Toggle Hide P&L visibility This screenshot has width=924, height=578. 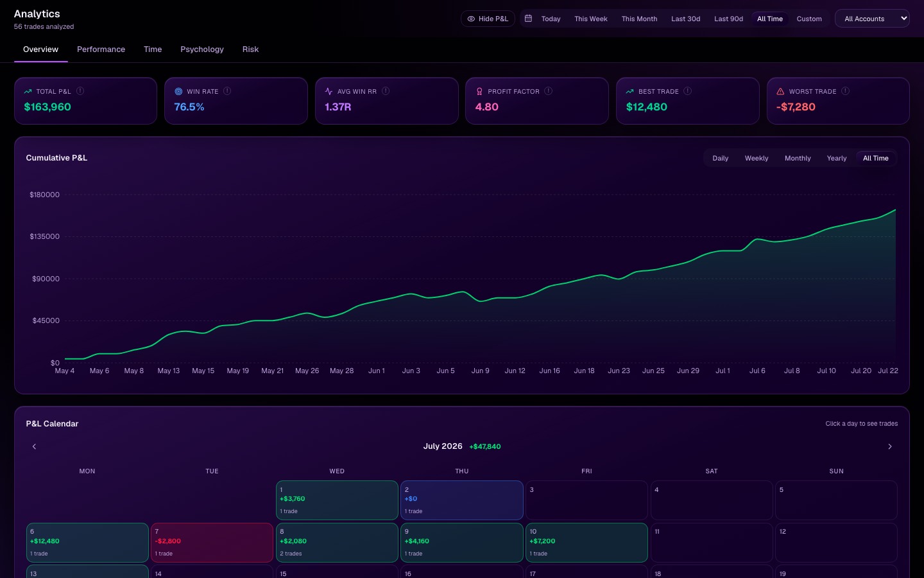click(488, 19)
